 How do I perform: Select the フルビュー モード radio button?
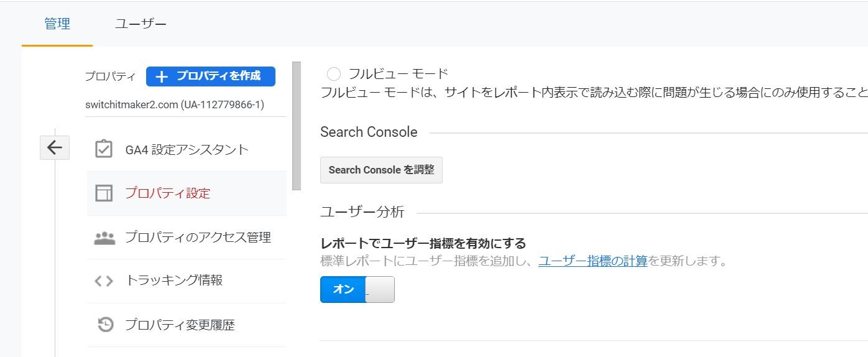click(334, 74)
